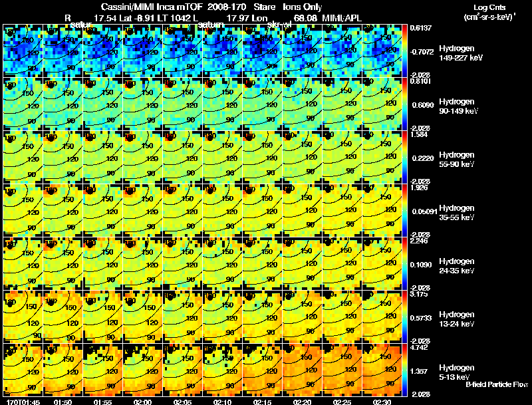Click the colorbar midpoint value '0.1090'
This screenshot has width=532, height=405.
pos(421,265)
